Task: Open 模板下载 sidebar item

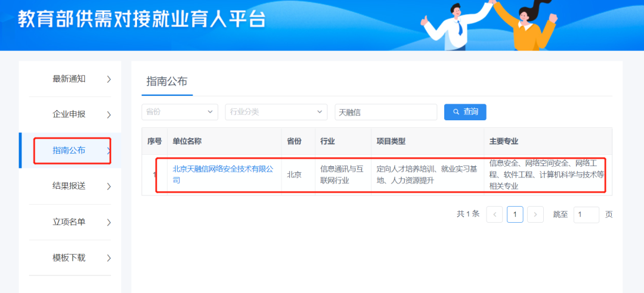Action: coord(69,258)
